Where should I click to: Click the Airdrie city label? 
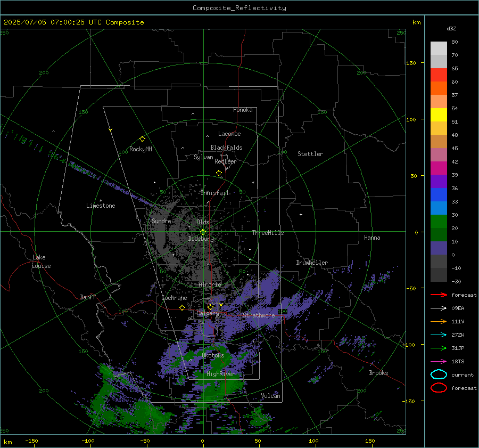(210, 284)
